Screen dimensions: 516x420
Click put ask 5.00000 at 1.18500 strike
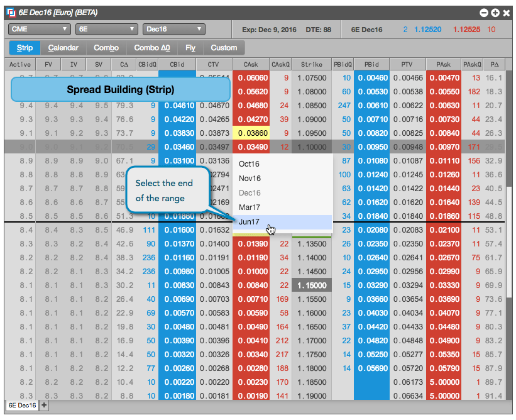444,382
